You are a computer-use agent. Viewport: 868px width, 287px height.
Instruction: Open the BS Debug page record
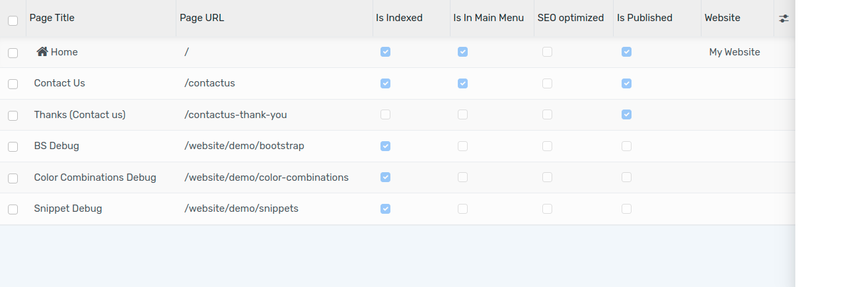click(57, 146)
